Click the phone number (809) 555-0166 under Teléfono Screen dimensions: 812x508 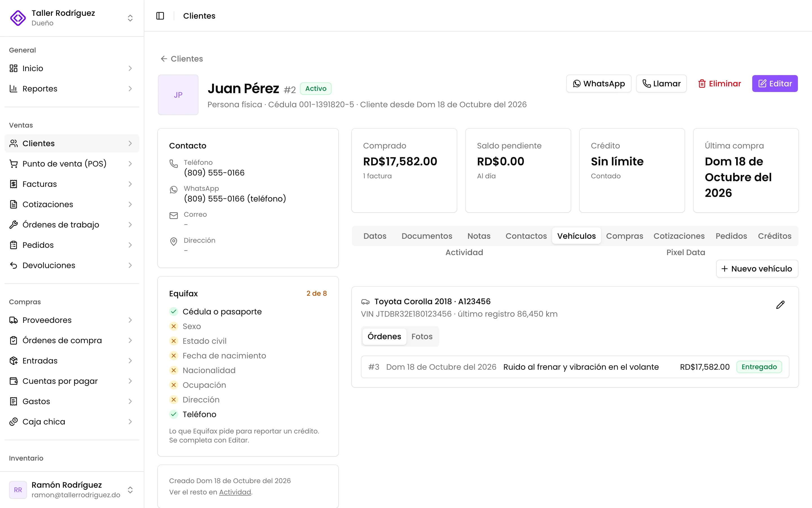214,173
